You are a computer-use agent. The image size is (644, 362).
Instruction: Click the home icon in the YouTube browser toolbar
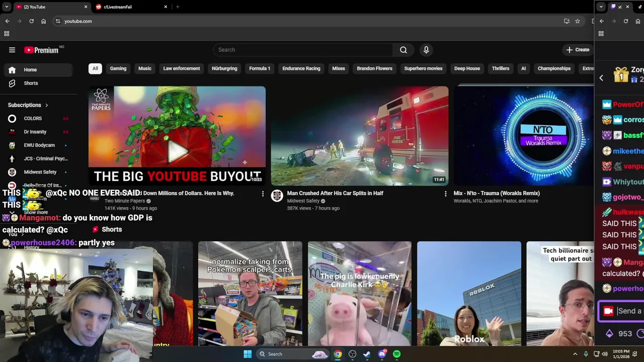pos(43,21)
